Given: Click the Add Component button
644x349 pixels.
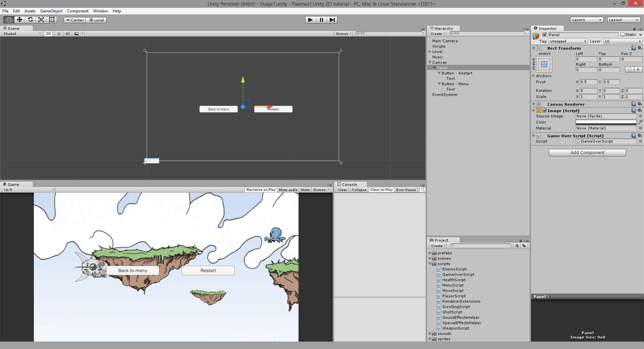Looking at the screenshot, I should click(587, 152).
